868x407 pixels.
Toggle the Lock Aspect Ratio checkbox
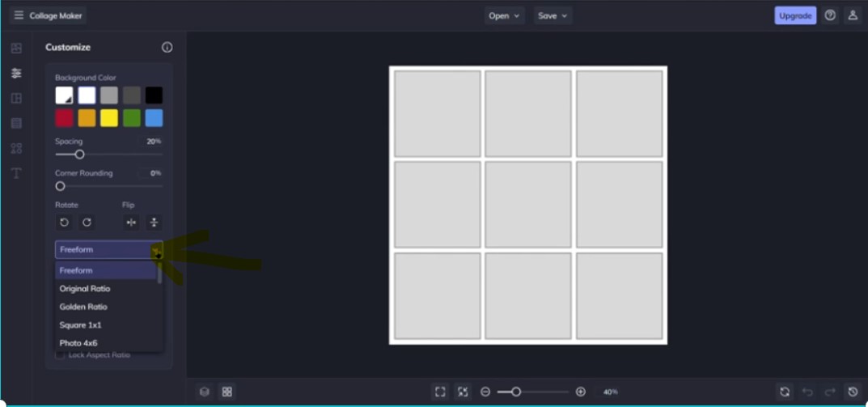60,354
